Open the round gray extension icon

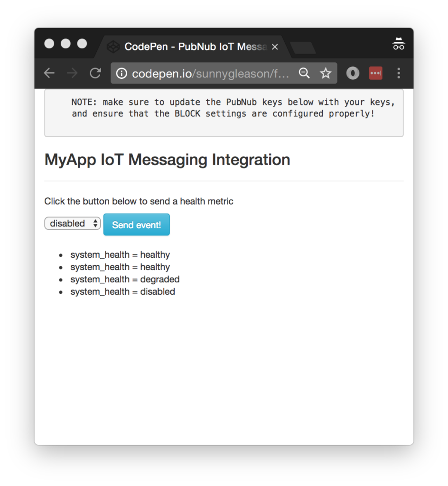[353, 73]
